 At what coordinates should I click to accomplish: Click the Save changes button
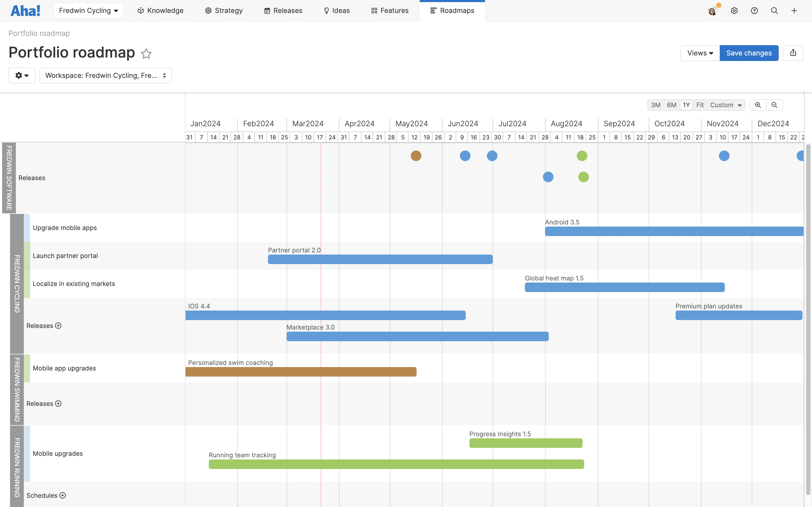pyautogui.click(x=749, y=53)
